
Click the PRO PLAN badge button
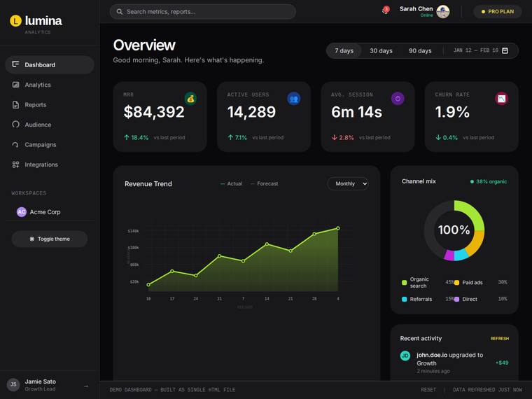(498, 11)
